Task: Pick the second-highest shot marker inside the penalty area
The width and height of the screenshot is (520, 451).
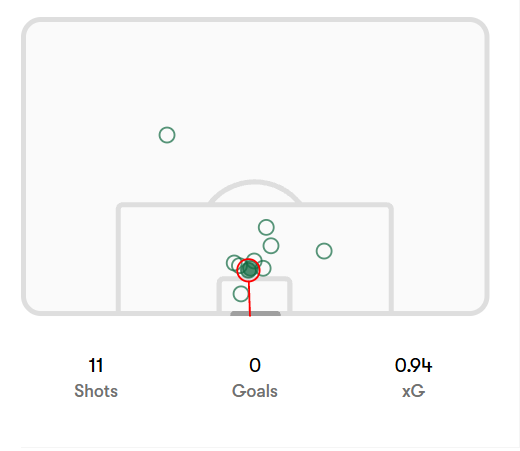Action: [271, 246]
